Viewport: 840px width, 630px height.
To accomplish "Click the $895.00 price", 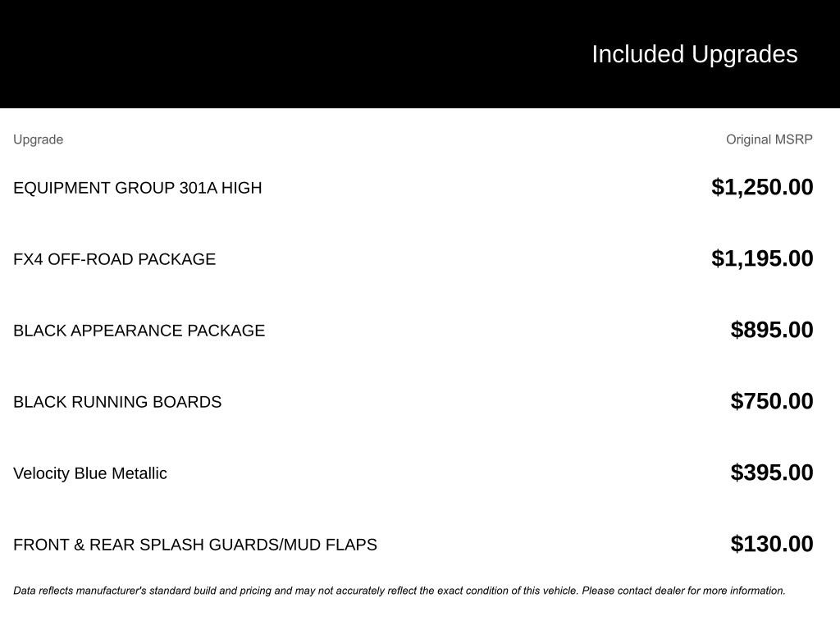I will click(x=771, y=330).
